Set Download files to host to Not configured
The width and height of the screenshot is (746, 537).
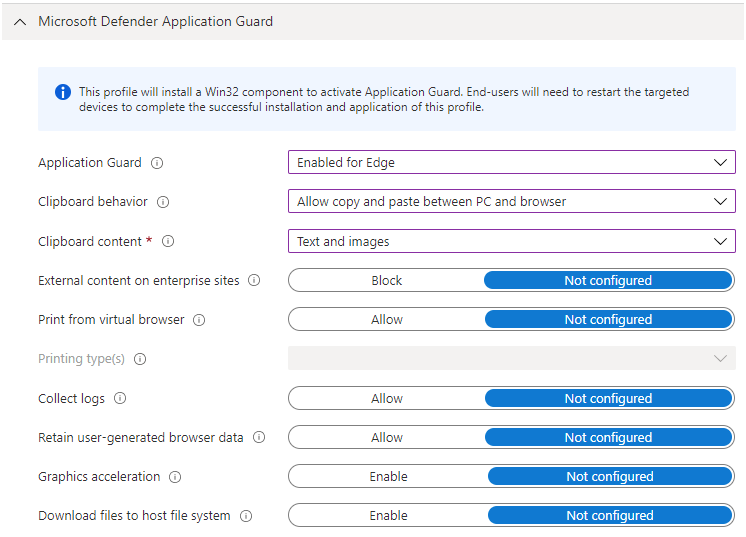pyautogui.click(x=609, y=516)
